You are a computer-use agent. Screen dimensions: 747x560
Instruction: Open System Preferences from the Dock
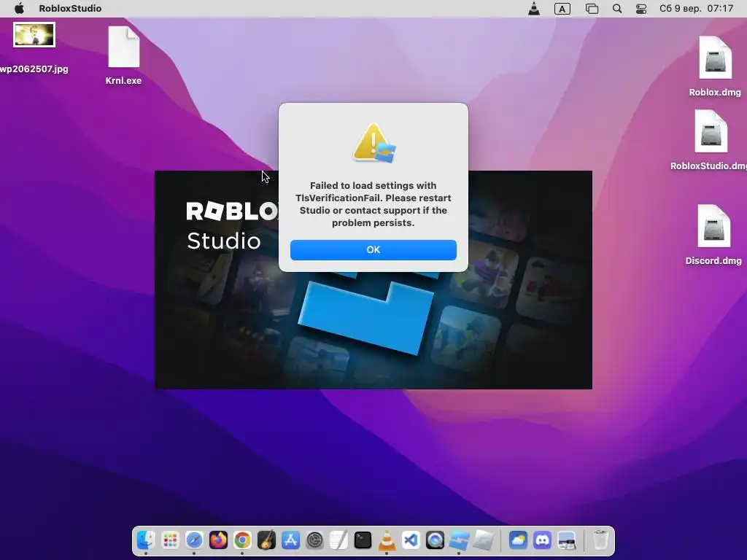tap(314, 540)
